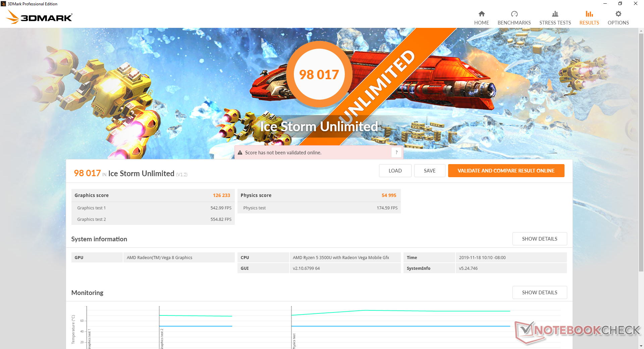Click the 3DMark logo
Screen dimensions: 644x349
pyautogui.click(x=40, y=17)
